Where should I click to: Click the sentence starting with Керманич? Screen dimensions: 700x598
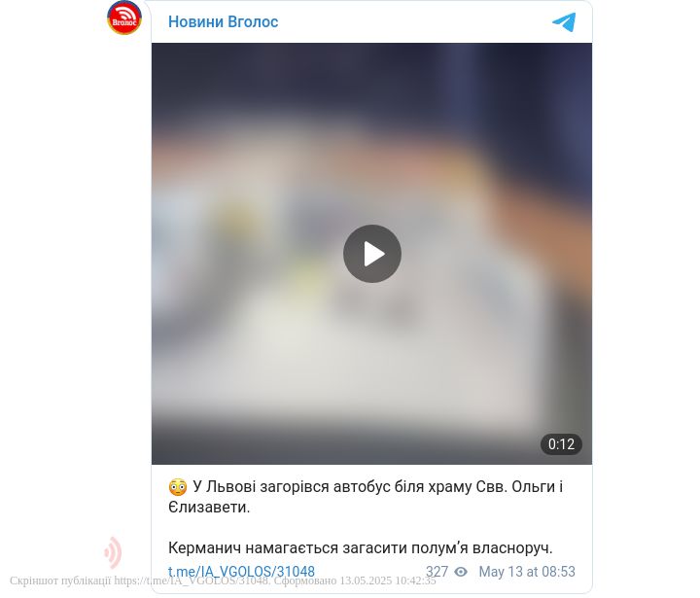tap(361, 547)
